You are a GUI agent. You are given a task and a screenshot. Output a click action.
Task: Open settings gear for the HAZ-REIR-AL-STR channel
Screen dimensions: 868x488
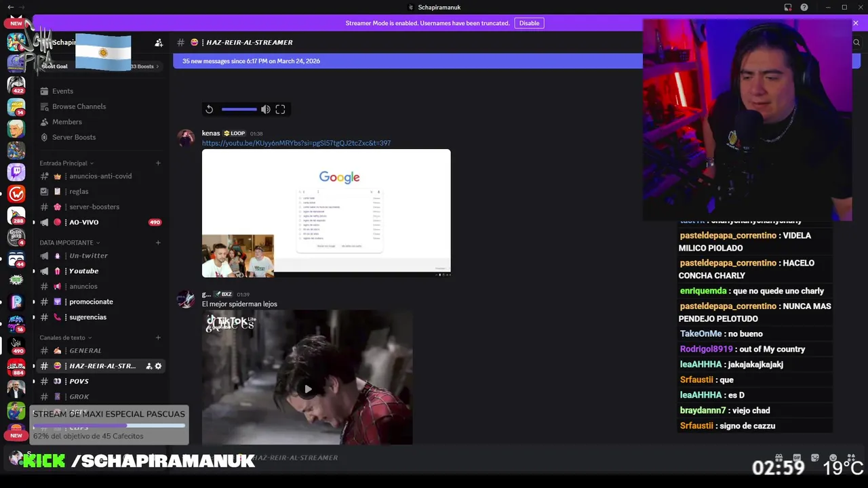(x=158, y=366)
